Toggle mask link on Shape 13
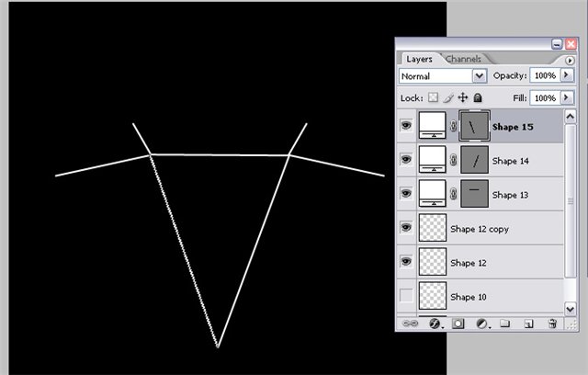Screen dimensions: 588x375 tap(453, 194)
